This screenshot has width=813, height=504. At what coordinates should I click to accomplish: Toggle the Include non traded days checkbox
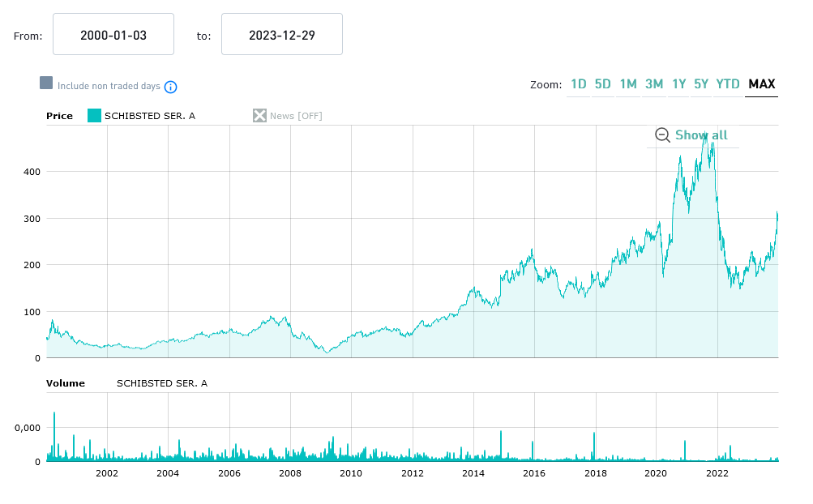click(46, 83)
